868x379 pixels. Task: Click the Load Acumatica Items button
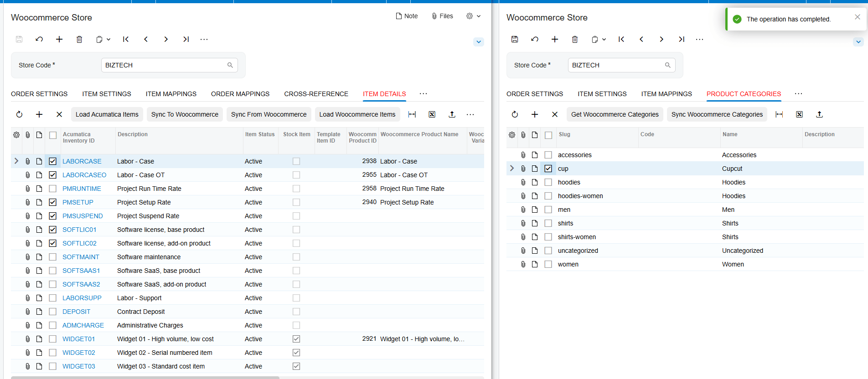pyautogui.click(x=107, y=114)
